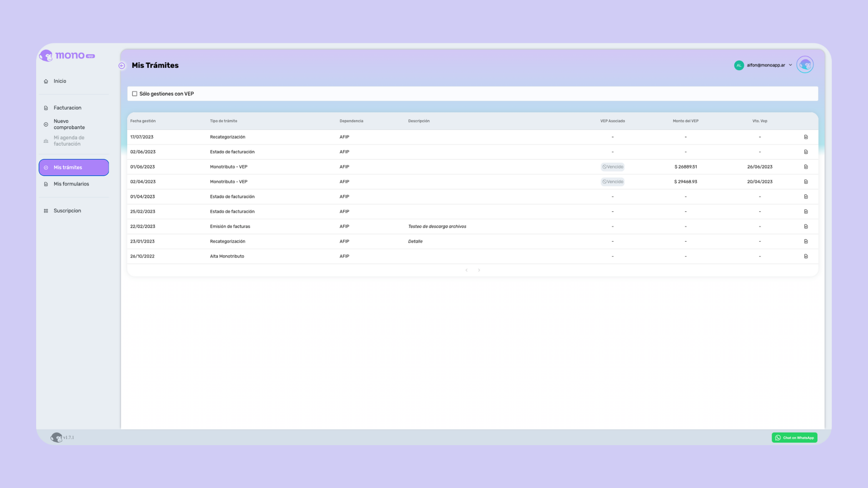This screenshot has height=488, width=868.
Task: Open the Inicio home icon
Action: click(46, 81)
